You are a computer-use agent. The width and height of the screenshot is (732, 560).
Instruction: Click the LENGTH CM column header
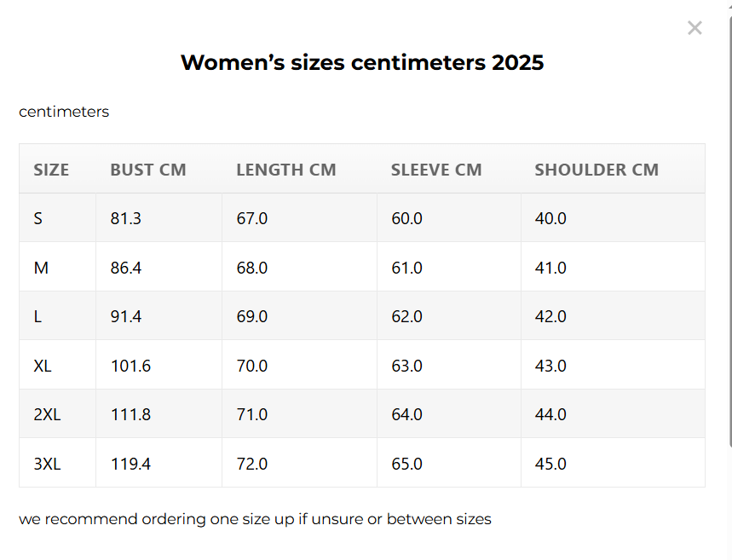click(286, 170)
